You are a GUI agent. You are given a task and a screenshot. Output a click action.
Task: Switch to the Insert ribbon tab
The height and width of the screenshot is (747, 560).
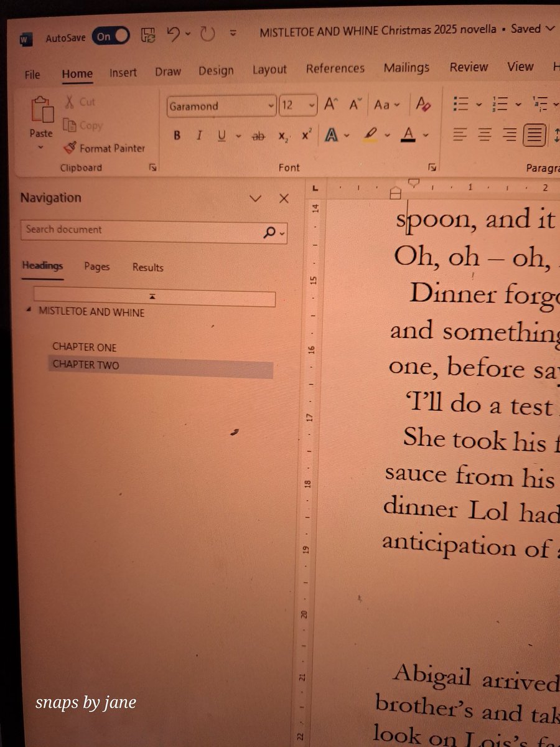coord(123,72)
